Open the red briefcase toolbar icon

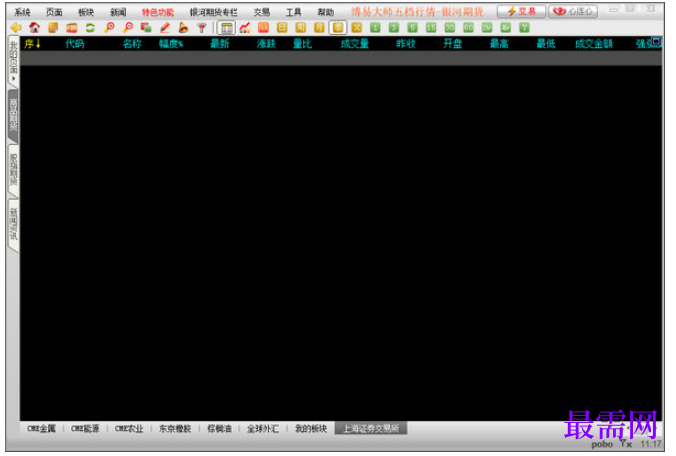click(72, 28)
